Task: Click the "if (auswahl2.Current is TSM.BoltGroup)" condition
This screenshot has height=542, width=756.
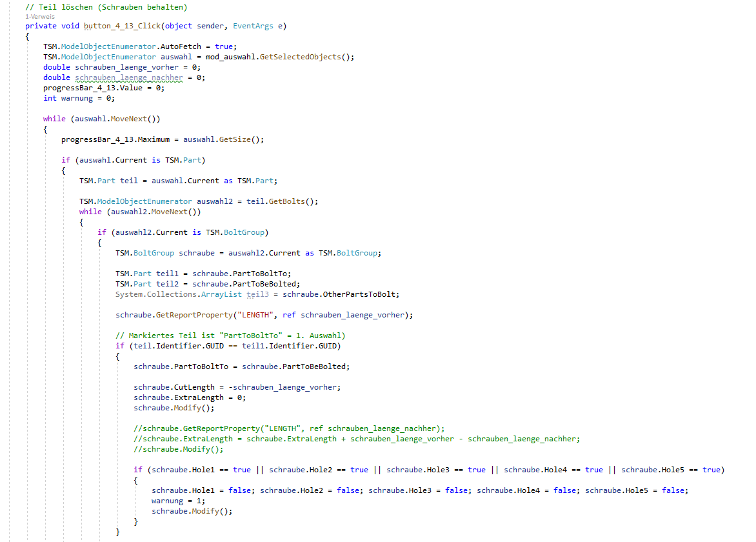Action: click(183, 232)
